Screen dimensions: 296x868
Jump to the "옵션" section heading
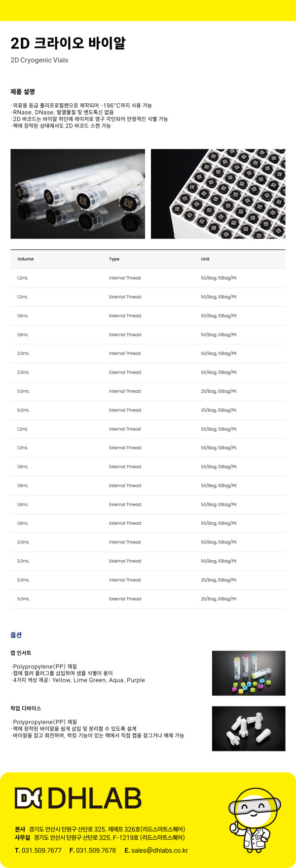coord(16,635)
